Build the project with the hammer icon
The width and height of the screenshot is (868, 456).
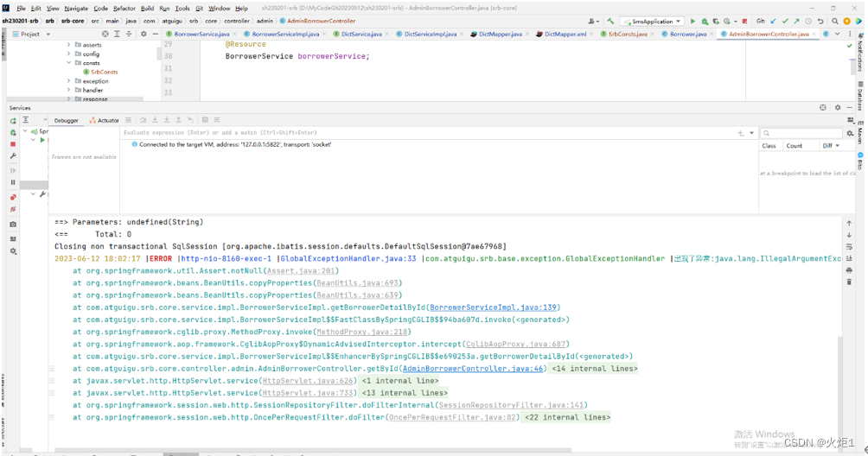(x=610, y=21)
